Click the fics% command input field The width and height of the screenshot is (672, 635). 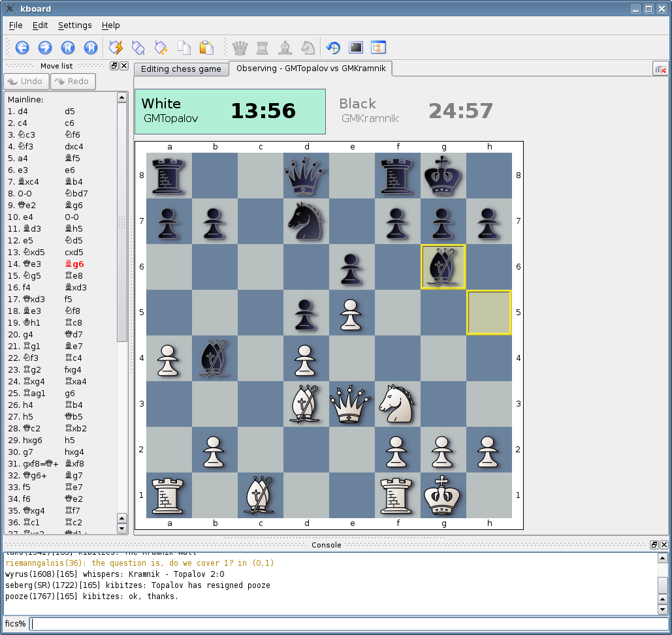click(349, 624)
